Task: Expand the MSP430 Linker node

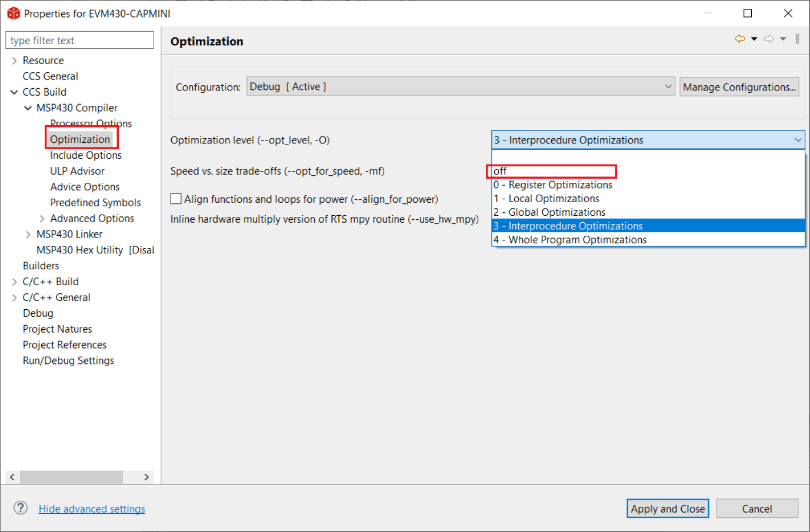Action: 28,235
